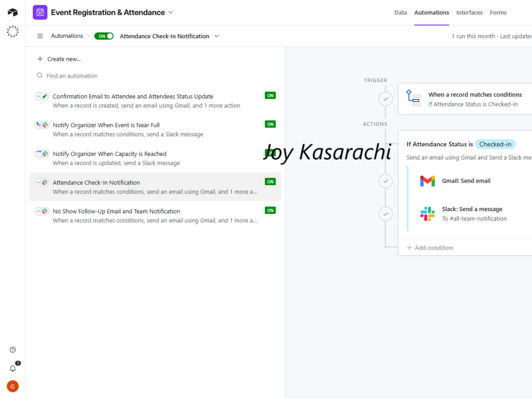Click the Gmail logo icon in actions
This screenshot has height=399, width=532.
click(428, 181)
